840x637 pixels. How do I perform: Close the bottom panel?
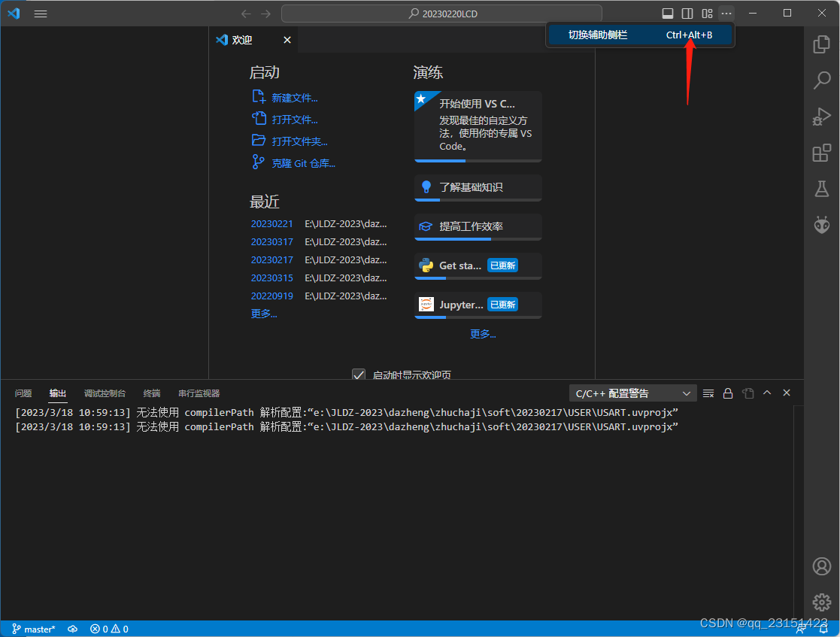(x=787, y=393)
